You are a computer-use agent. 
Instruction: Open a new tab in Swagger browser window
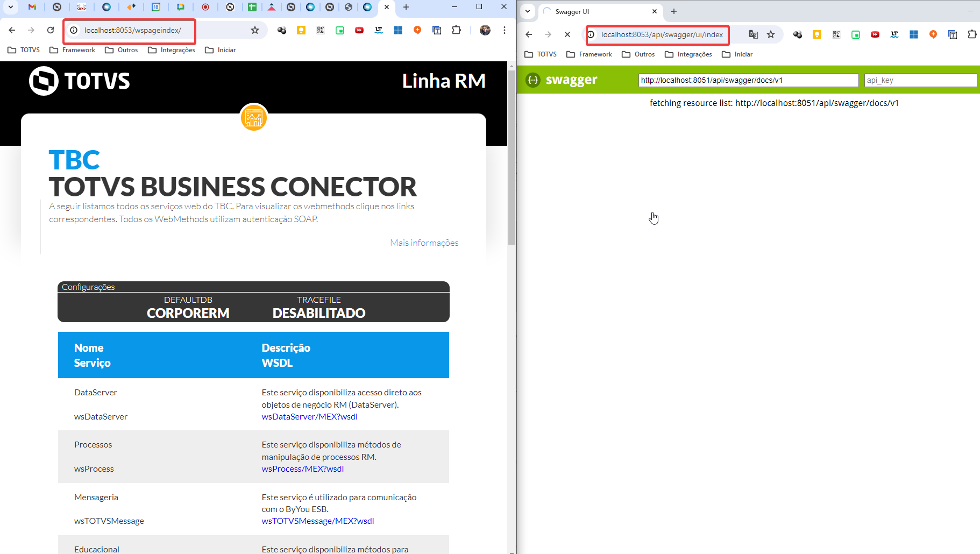(674, 11)
